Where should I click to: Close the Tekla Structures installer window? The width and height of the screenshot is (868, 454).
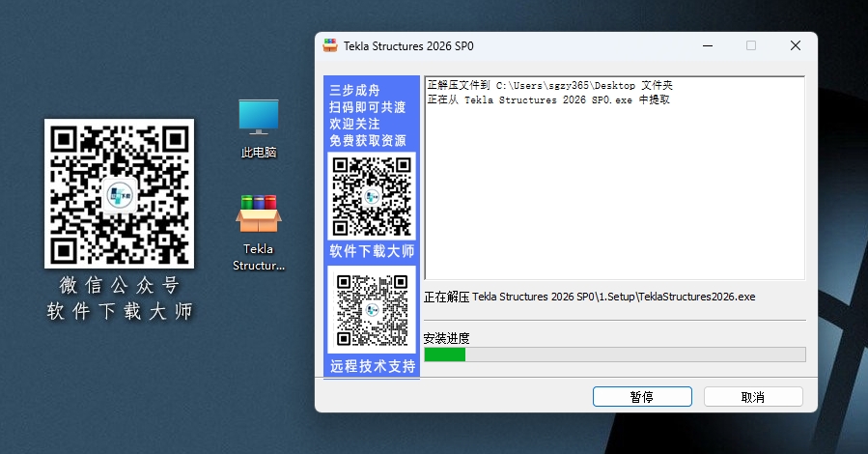click(x=796, y=45)
